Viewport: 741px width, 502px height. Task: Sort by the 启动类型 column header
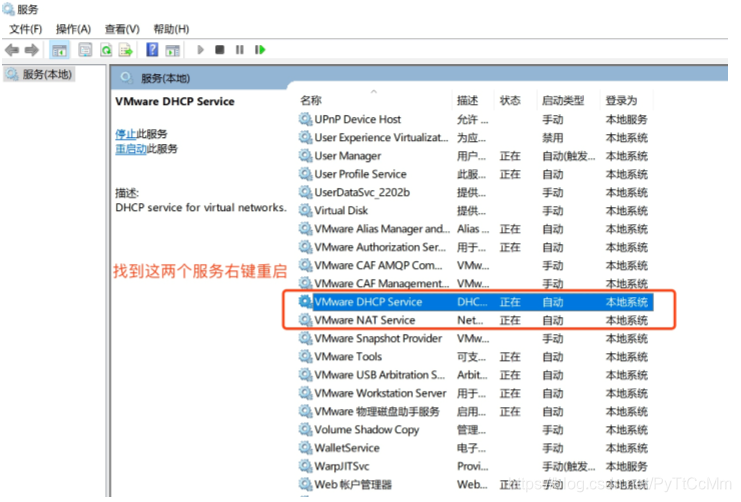[563, 100]
